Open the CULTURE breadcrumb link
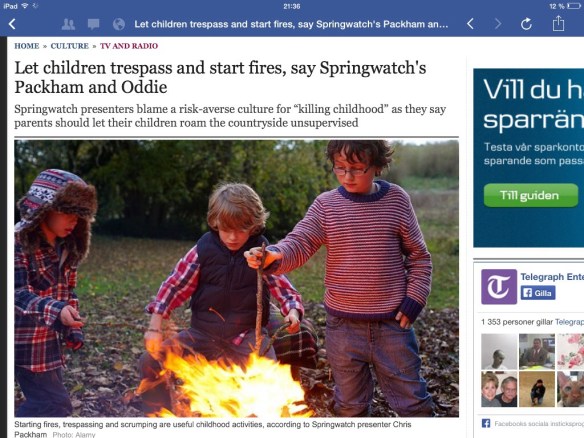The height and width of the screenshot is (438, 584). (x=70, y=46)
